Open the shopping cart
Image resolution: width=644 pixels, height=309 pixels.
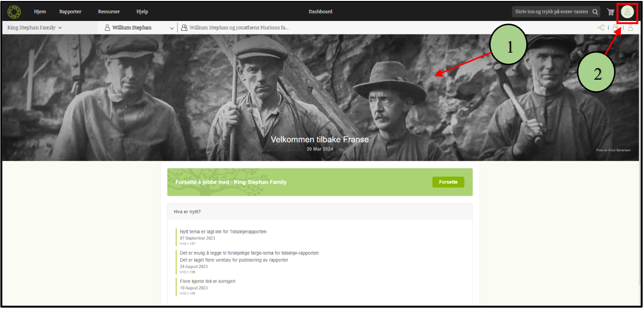pyautogui.click(x=611, y=12)
